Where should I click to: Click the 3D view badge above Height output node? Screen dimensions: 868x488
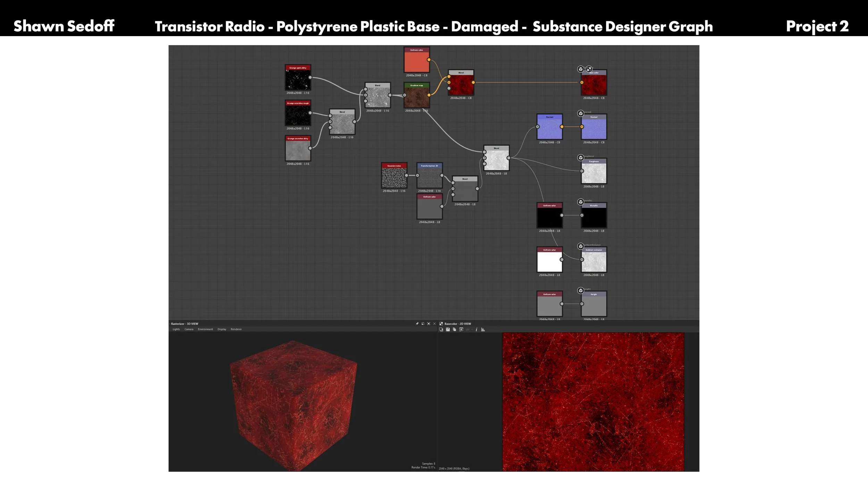coord(581,291)
